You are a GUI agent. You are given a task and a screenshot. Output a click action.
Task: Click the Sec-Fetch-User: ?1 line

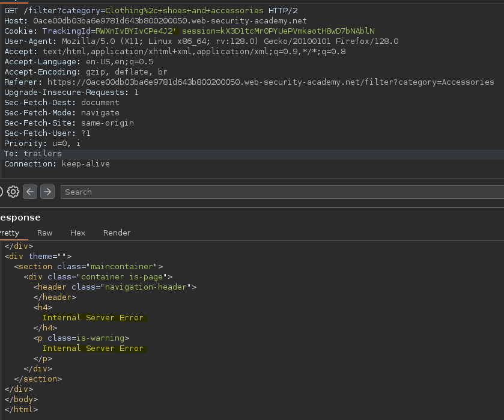[x=47, y=133]
